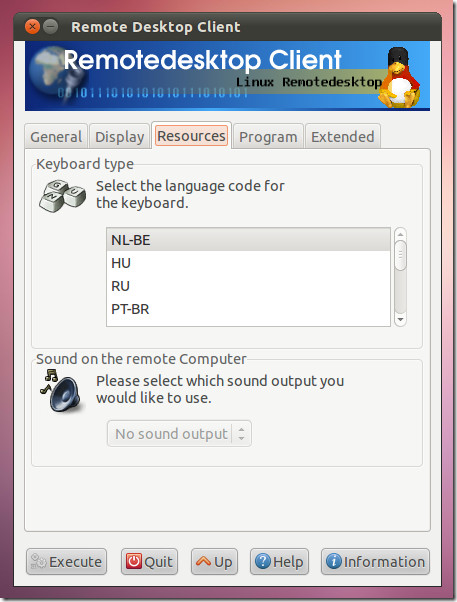Click the Remote Desktop Client title bar

tap(227, 27)
